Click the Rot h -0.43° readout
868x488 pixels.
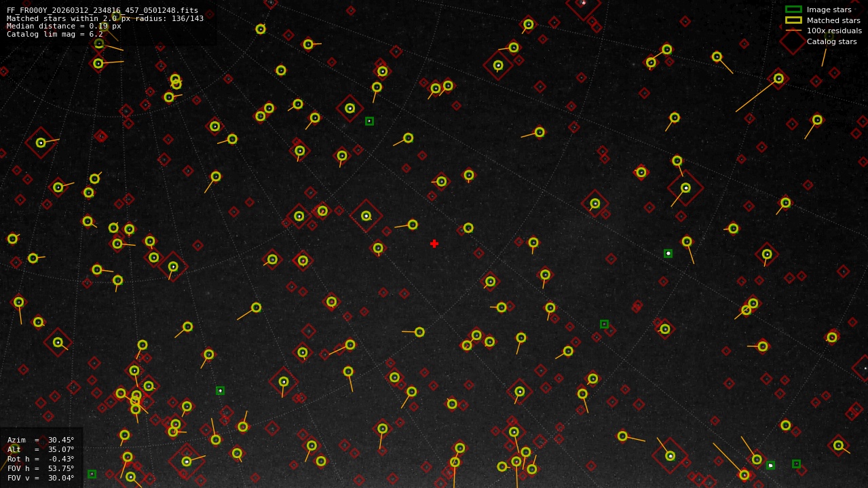click(x=41, y=459)
